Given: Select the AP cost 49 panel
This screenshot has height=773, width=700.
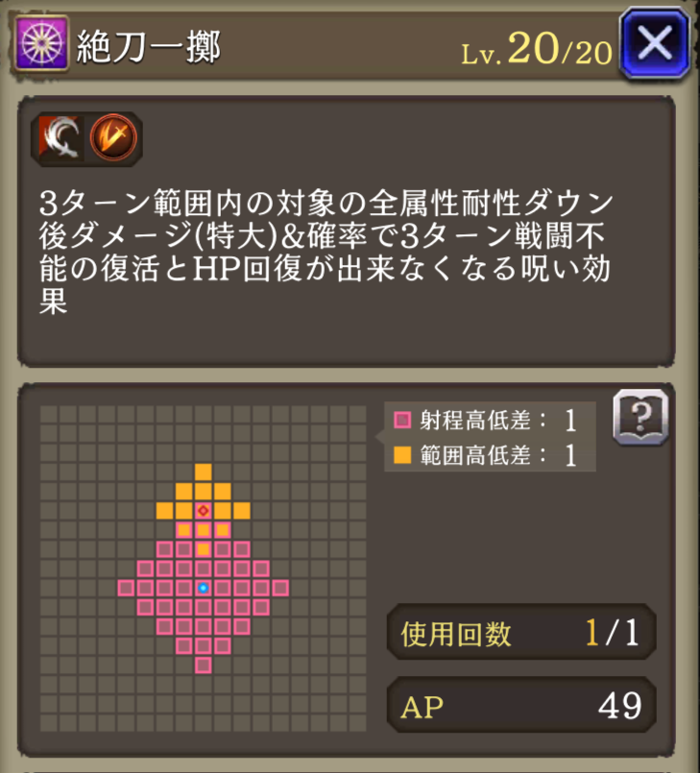Looking at the screenshot, I should [521, 706].
